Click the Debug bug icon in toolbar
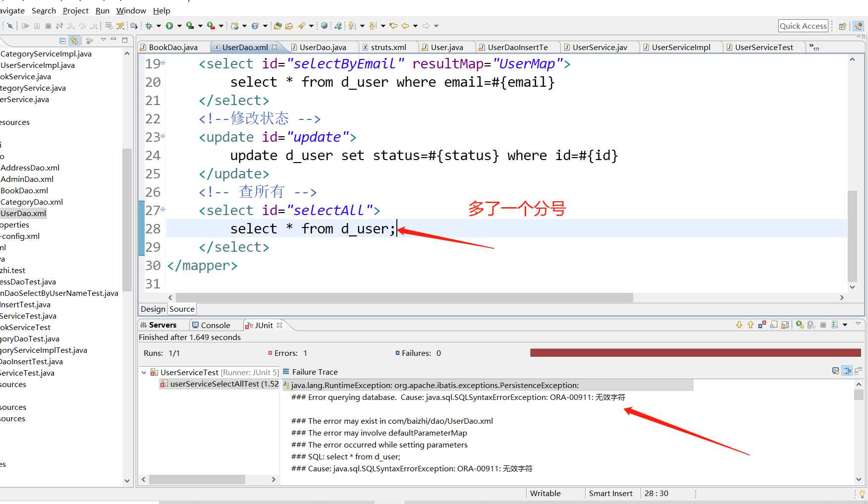This screenshot has width=868, height=504. [x=149, y=26]
